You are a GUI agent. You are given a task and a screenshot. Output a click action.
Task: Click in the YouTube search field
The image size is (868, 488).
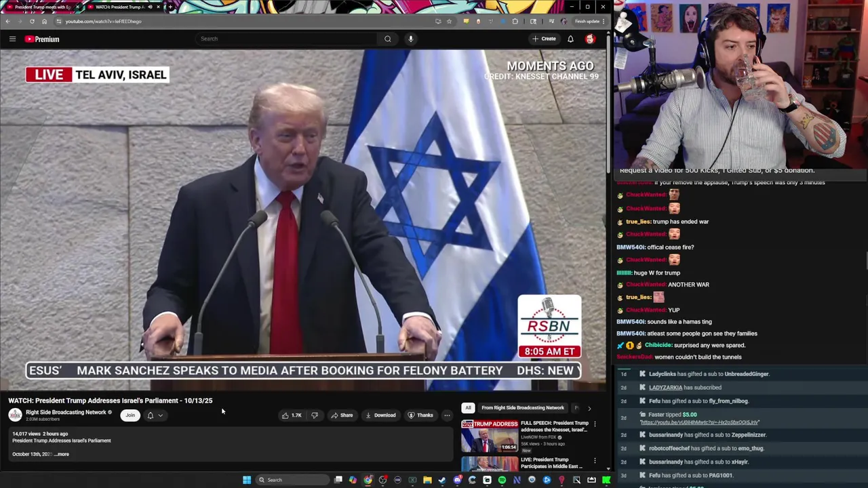coord(285,39)
